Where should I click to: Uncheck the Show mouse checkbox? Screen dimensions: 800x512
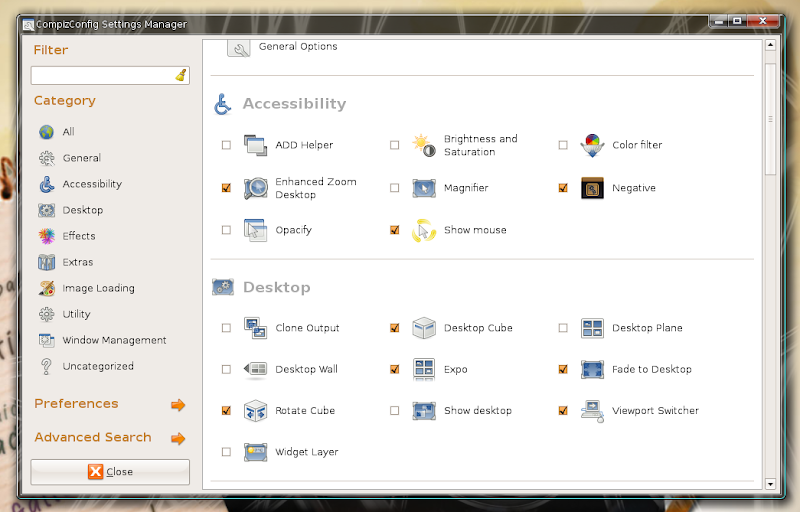[394, 230]
